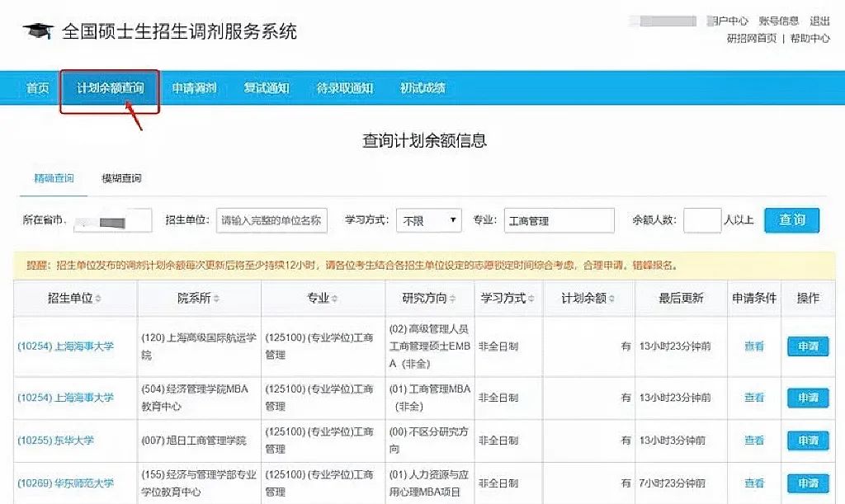This screenshot has height=504, width=845.
Task: Click the blue 查询 button
Action: 791,220
